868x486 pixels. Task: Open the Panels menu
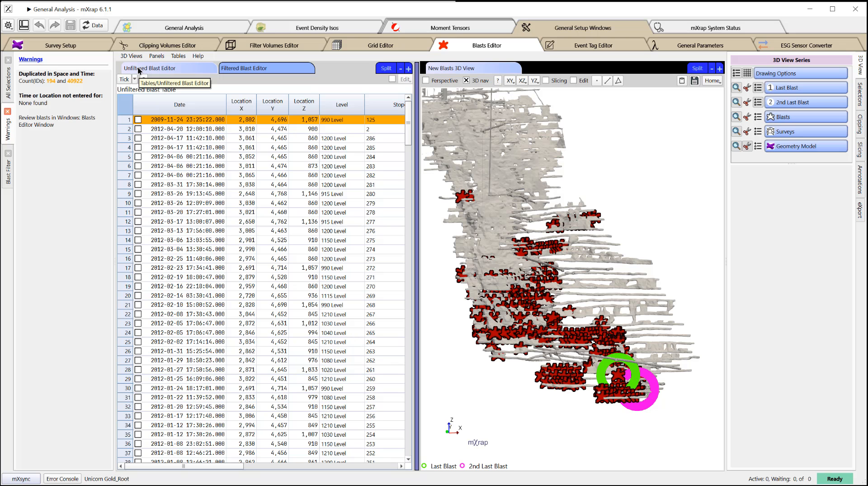click(156, 56)
